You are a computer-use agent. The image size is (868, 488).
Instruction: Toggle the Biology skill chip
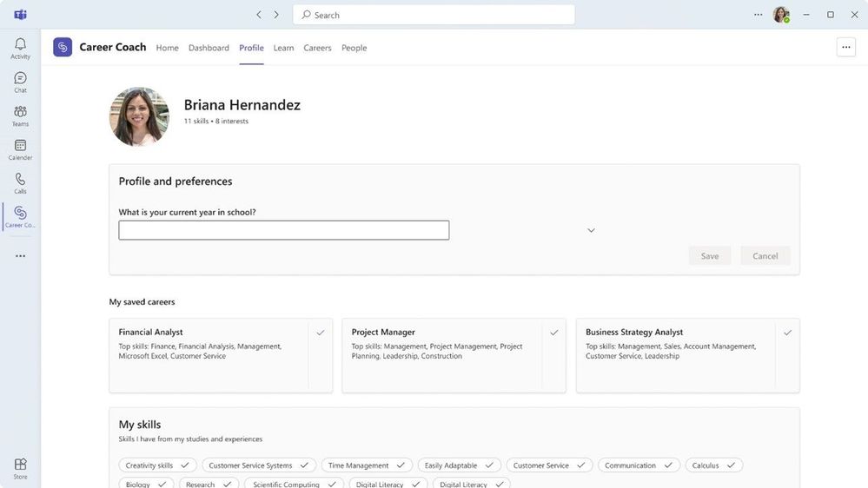(x=146, y=484)
